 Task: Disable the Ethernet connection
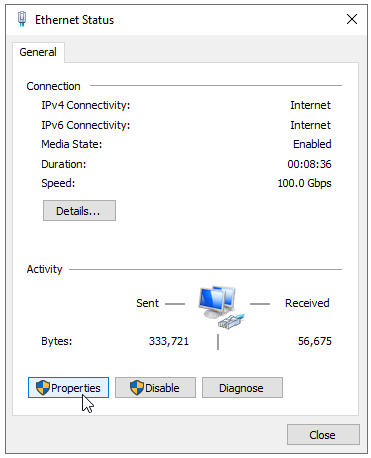tap(155, 388)
